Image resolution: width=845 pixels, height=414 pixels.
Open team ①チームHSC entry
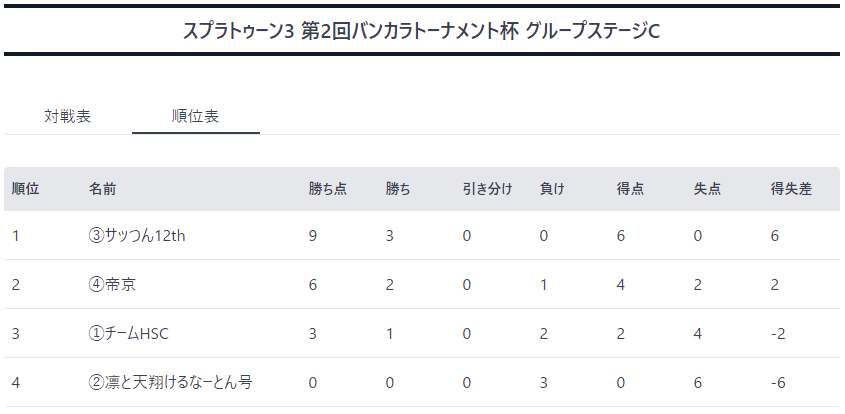tap(128, 334)
